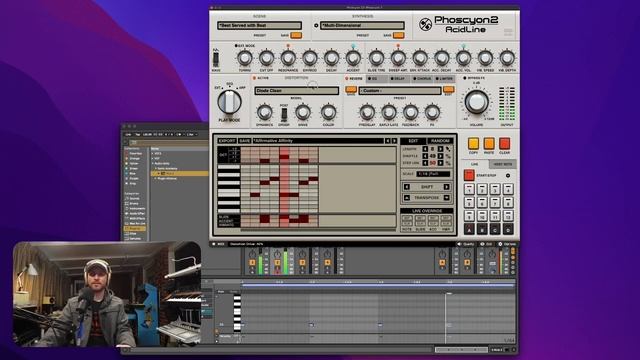Select the Live tab
The width and height of the screenshot is (640, 360).
[x=475, y=164]
